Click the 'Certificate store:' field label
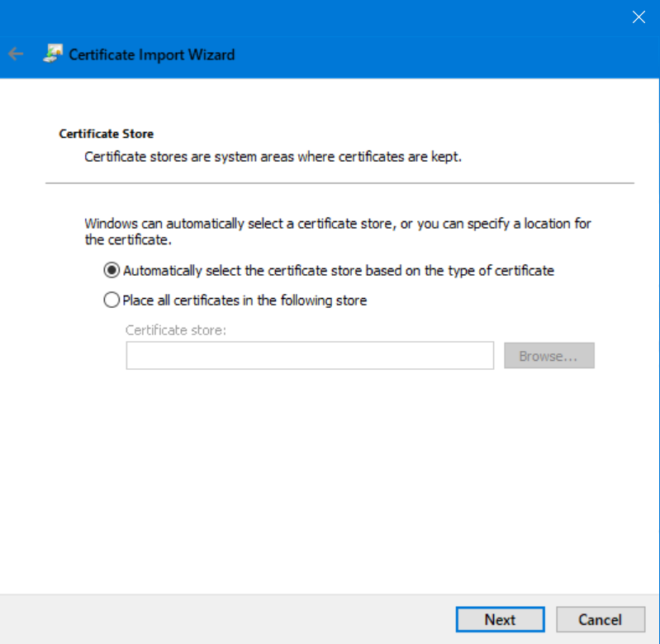Screen dimensions: 660x644 (175, 329)
